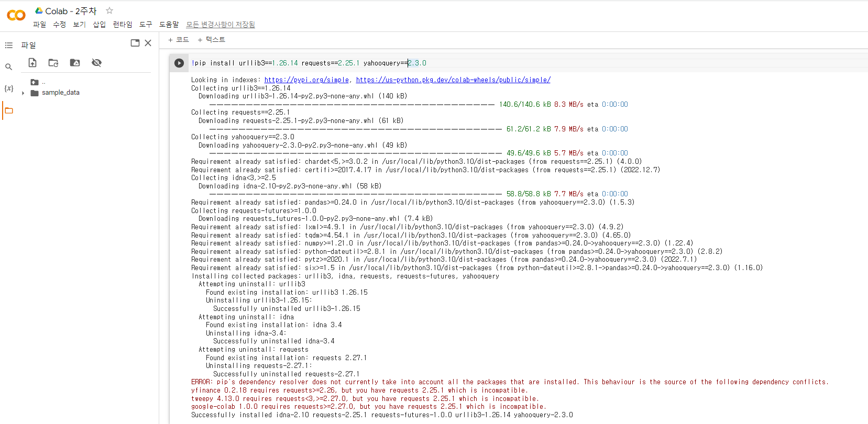Image resolution: width=868 pixels, height=424 pixels.
Task: Click the 'Collecting urllib3==1.26.14' line
Action: [x=240, y=88]
